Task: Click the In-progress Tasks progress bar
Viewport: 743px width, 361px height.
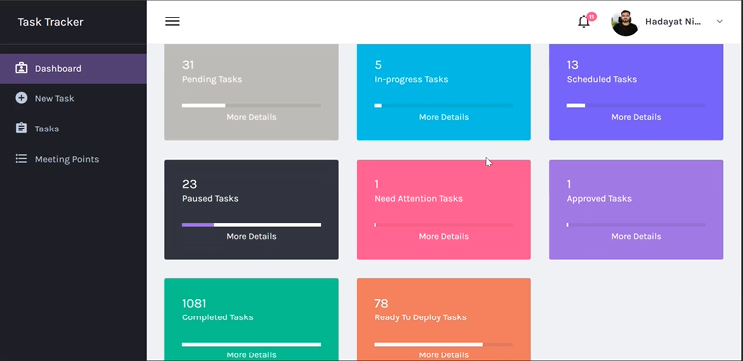Action: coord(444,106)
